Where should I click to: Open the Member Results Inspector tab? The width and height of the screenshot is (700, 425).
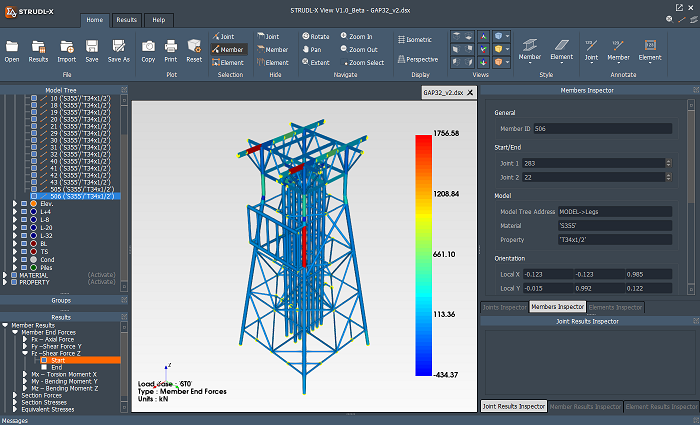585,407
